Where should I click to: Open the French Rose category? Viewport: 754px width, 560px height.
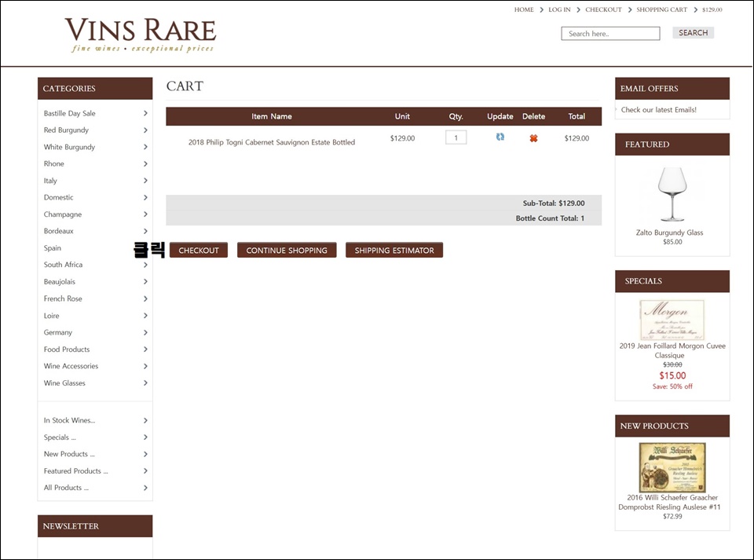[x=63, y=298]
